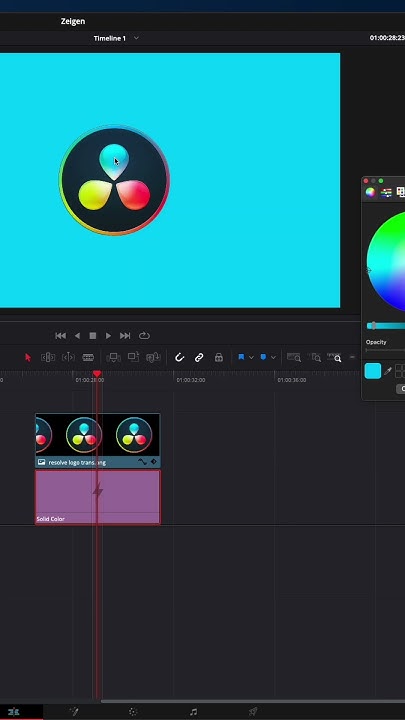
Task: Toggle timeline snapping magnet icon
Action: pyautogui.click(x=180, y=357)
